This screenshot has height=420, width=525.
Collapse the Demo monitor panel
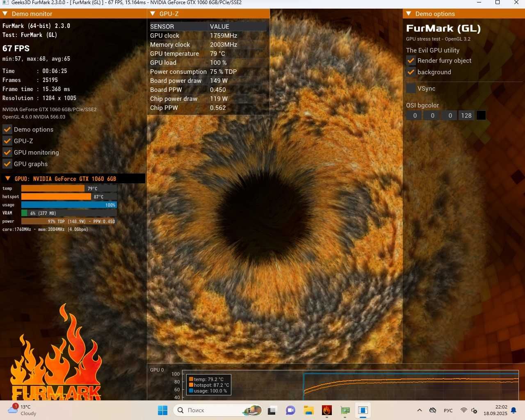[x=5, y=14]
